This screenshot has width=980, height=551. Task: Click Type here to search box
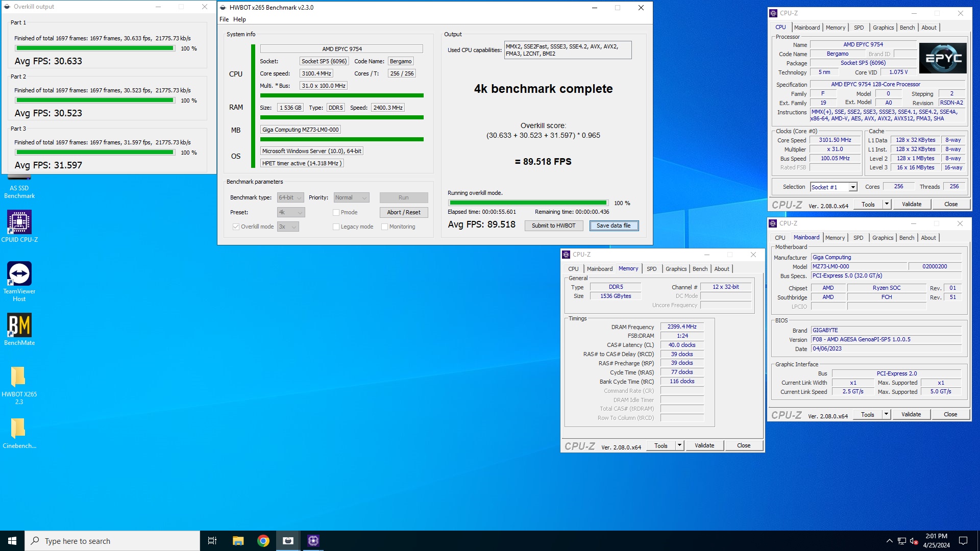112,541
